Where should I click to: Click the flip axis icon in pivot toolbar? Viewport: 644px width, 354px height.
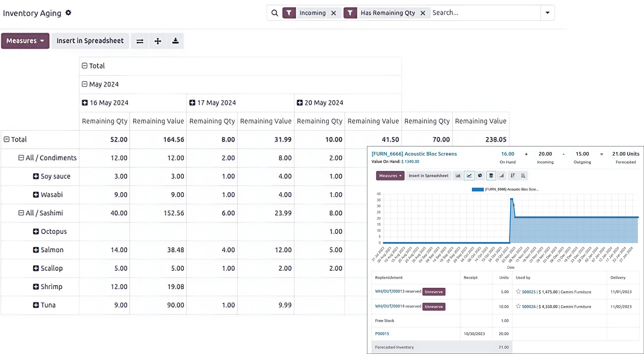140,41
